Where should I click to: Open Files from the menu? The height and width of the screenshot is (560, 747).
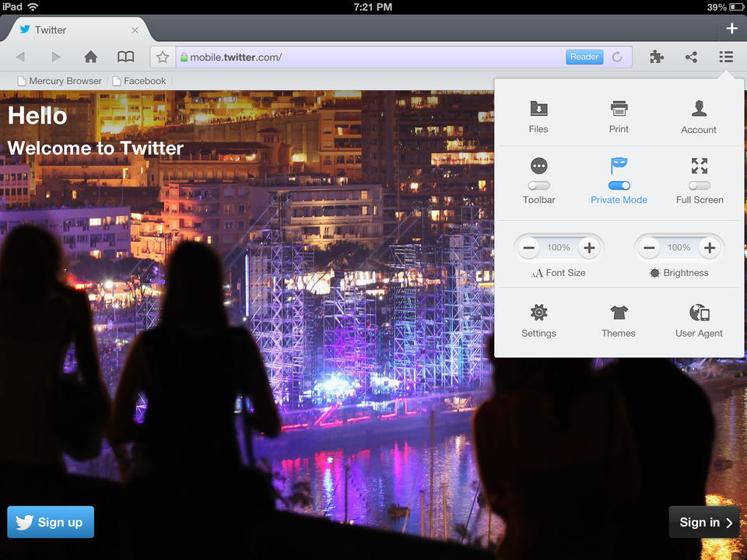(x=538, y=117)
